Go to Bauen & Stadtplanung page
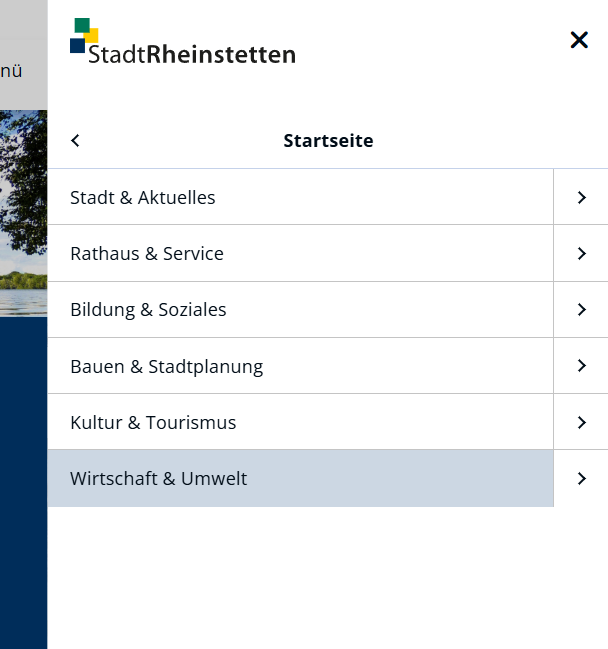 point(300,365)
